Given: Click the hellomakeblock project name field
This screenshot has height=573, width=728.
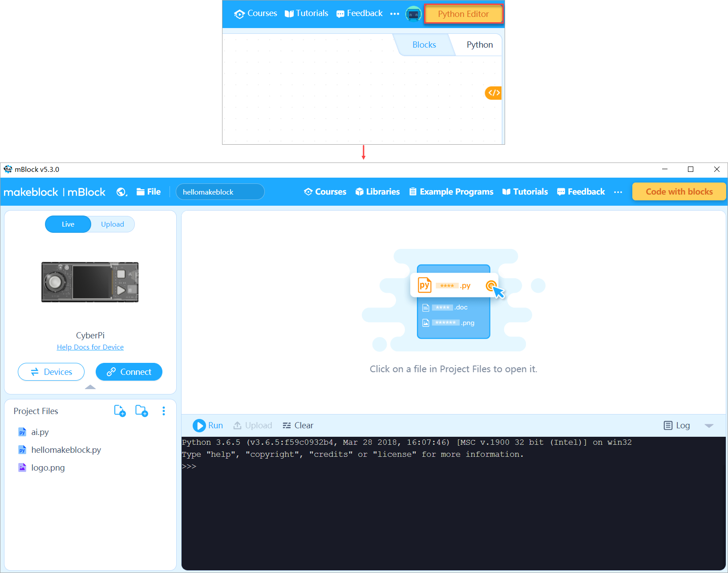Looking at the screenshot, I should click(220, 192).
